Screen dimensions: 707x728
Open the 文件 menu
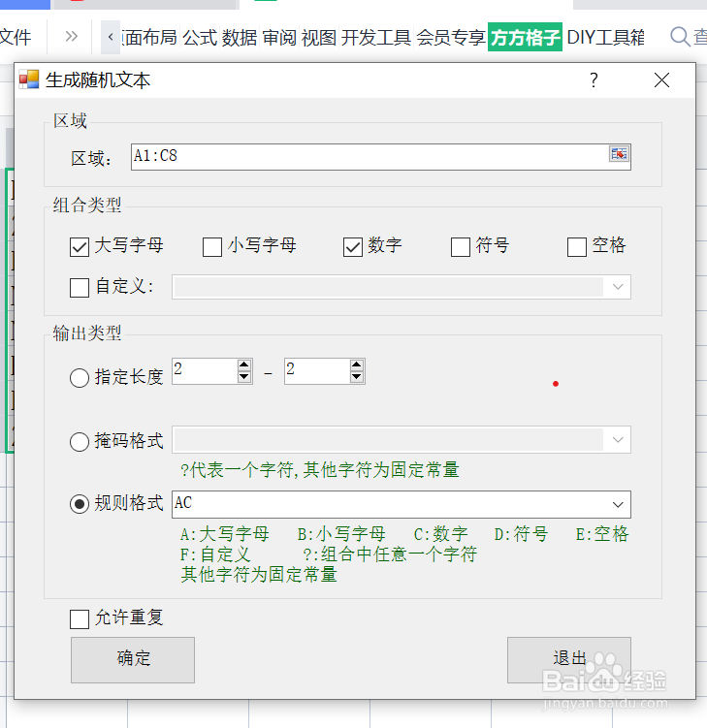click(16, 37)
